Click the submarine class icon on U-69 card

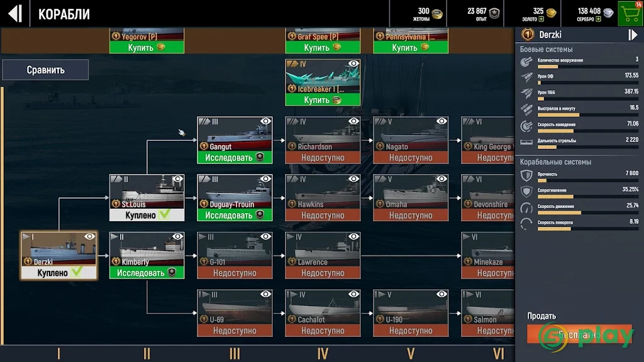[204, 294]
